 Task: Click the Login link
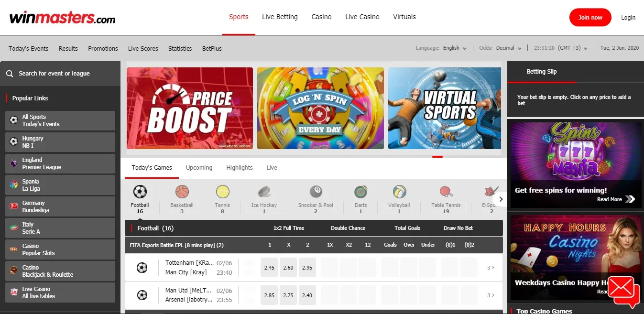click(628, 18)
